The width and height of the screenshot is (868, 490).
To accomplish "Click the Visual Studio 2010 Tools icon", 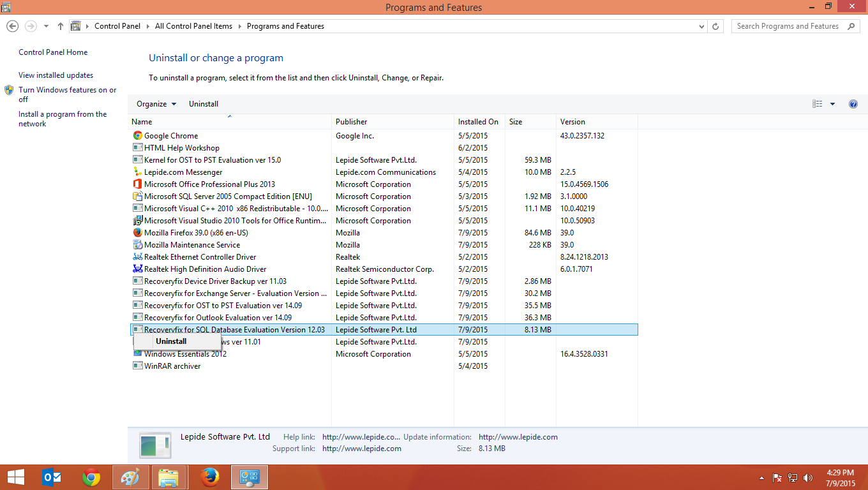I will pyautogui.click(x=137, y=220).
